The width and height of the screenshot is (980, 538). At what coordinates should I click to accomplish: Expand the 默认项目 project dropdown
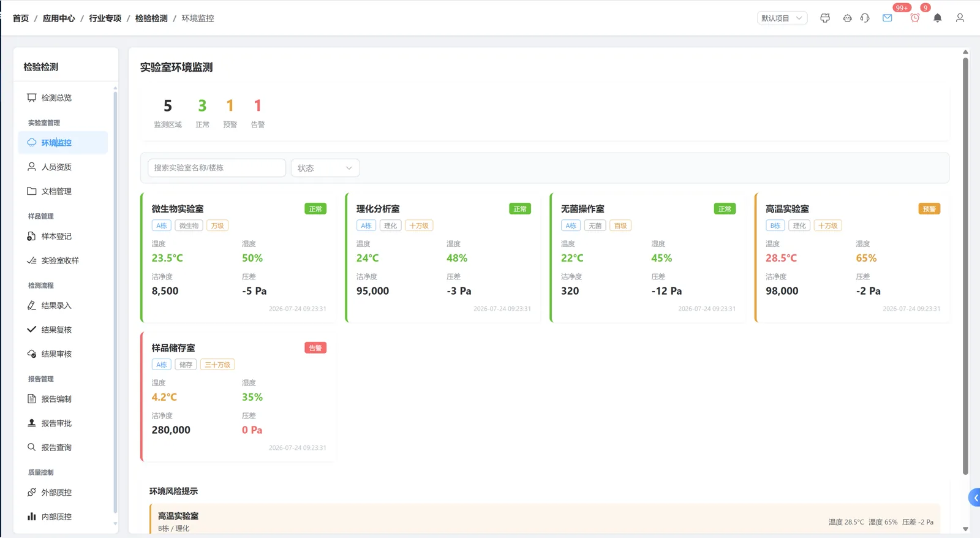[782, 18]
